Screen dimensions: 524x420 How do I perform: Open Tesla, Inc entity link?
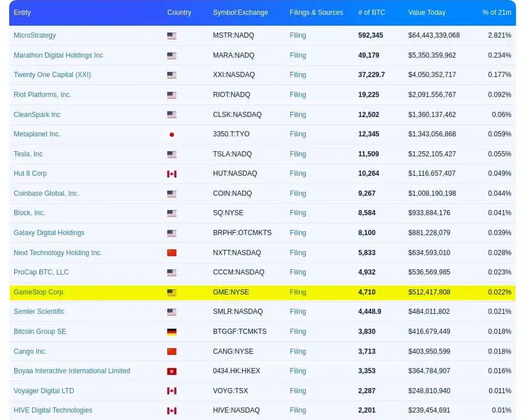click(28, 154)
